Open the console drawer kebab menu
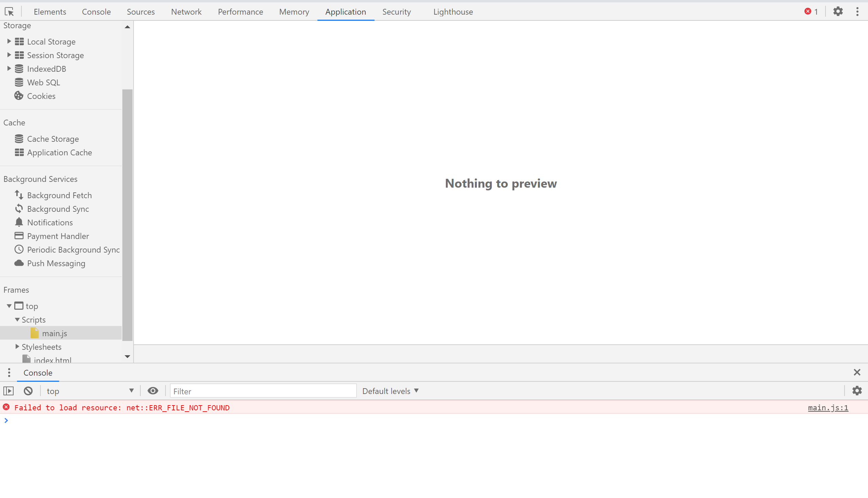The width and height of the screenshot is (868, 498). tap(9, 373)
